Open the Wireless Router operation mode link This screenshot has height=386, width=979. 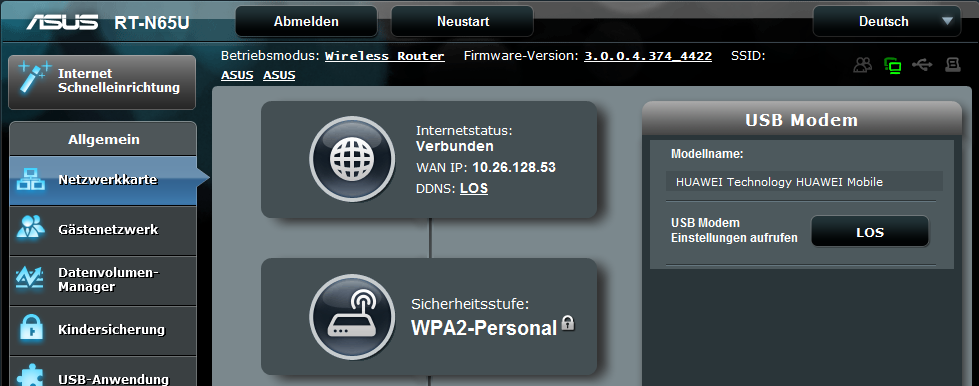click(x=385, y=56)
